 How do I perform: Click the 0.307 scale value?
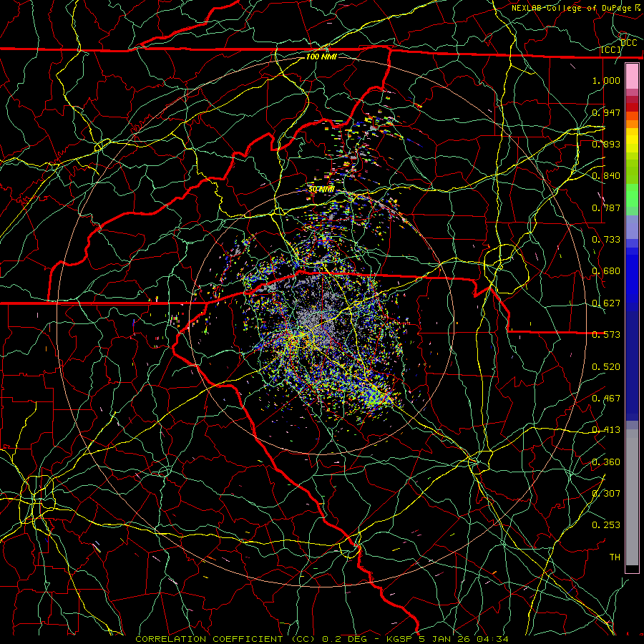pos(606,494)
